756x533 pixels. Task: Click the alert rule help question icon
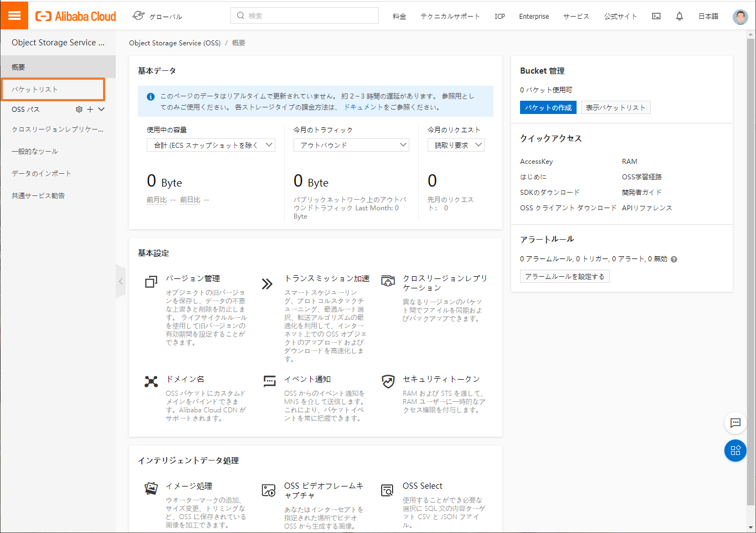click(674, 259)
